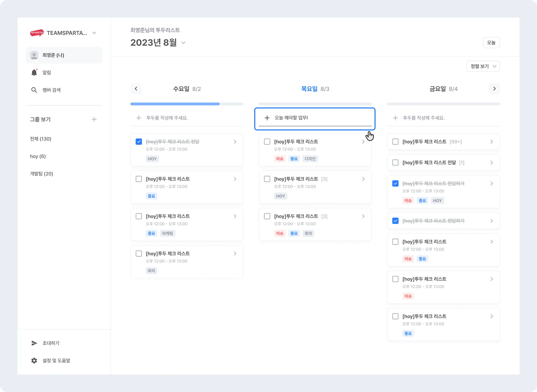
Task: Click the user avatar for 최영준 (나)
Action: (x=34, y=55)
